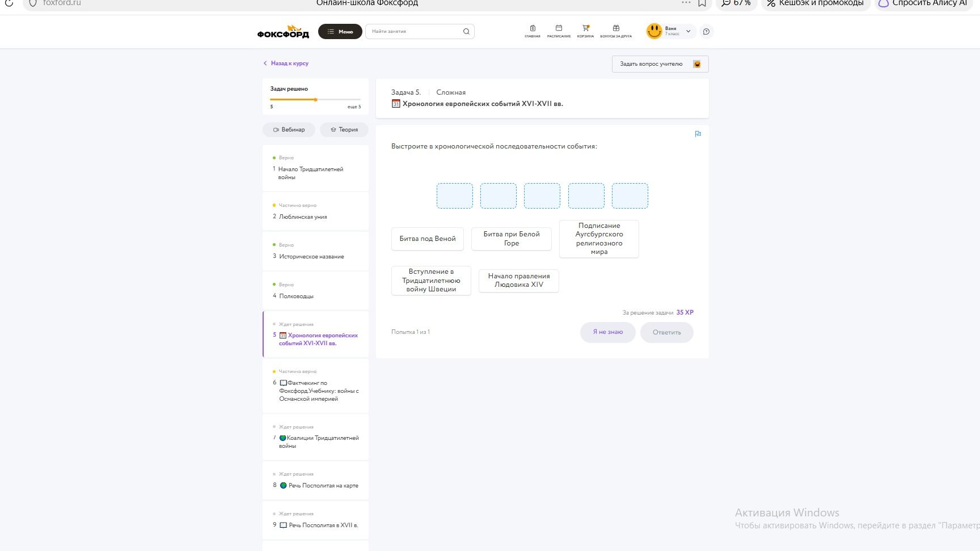Click the last empty answer slot
Screen dimensions: 980x551
point(630,196)
